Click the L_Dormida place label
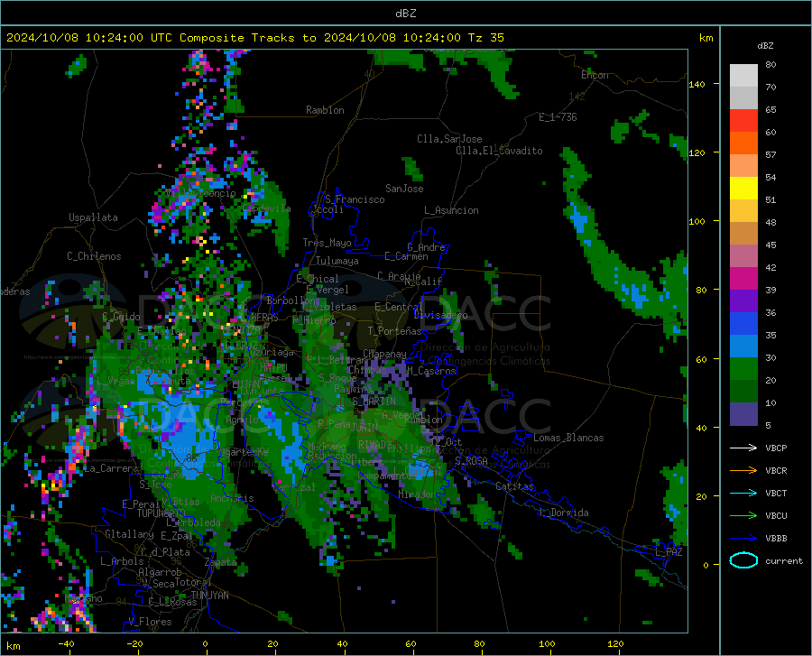Viewport: 812px width, 656px height. [x=564, y=513]
